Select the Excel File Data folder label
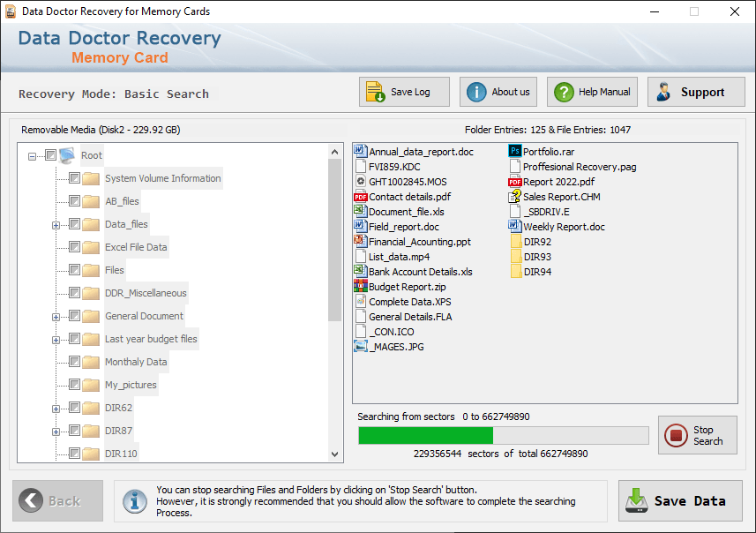756x533 pixels. click(136, 247)
